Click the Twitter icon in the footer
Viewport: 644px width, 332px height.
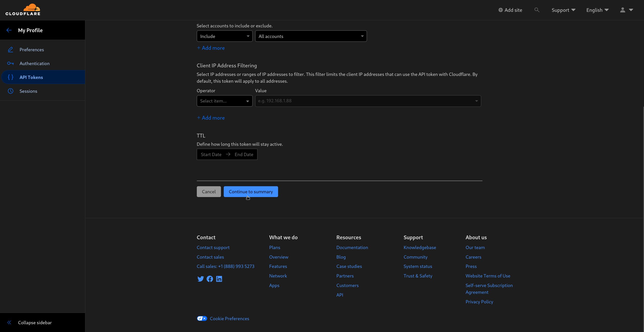(200, 279)
